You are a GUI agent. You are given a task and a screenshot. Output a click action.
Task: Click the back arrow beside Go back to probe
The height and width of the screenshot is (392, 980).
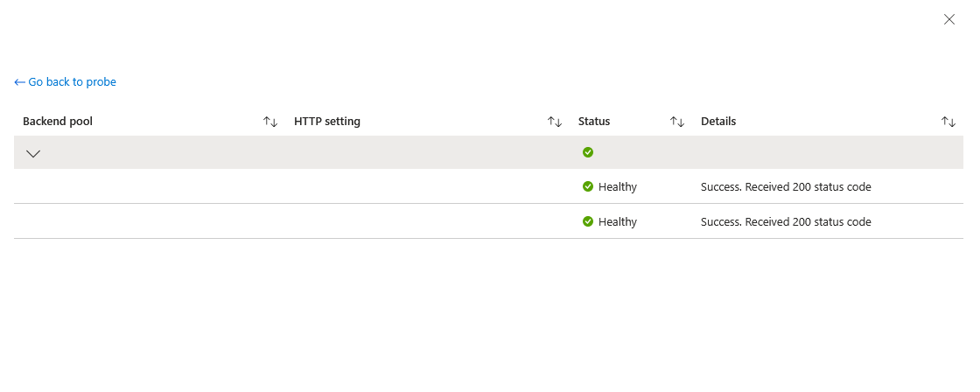point(19,82)
